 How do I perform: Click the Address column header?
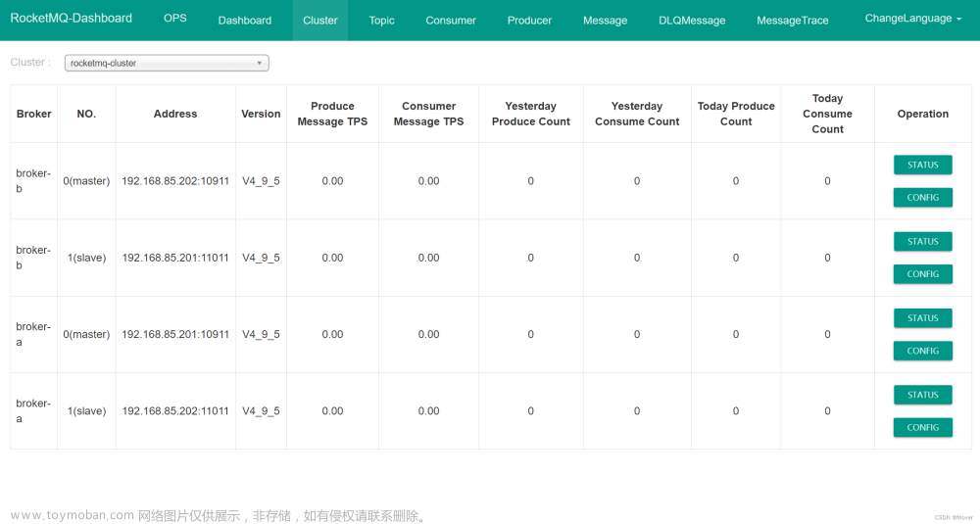click(x=175, y=114)
